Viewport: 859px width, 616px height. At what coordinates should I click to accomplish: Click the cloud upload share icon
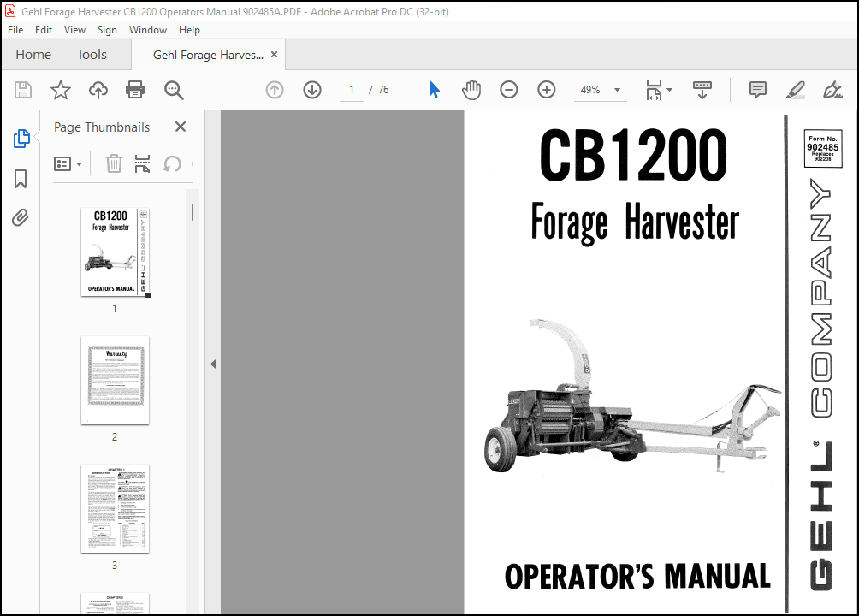(x=98, y=90)
